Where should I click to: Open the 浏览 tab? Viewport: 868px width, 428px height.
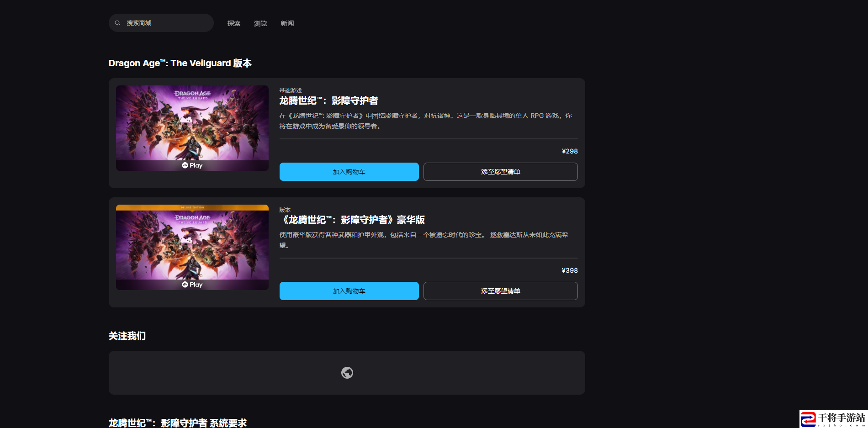click(x=260, y=23)
